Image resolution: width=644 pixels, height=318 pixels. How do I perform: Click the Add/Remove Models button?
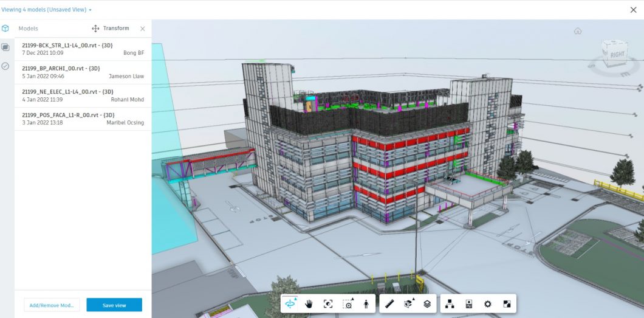click(x=52, y=305)
